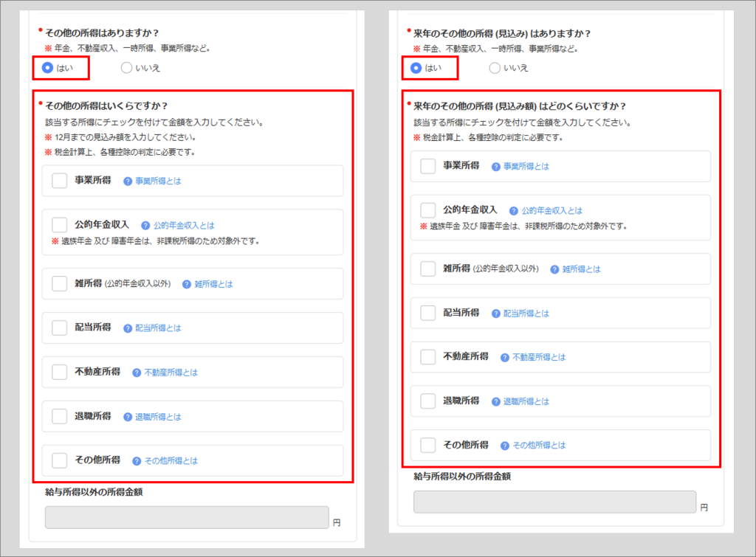Check 事業所得 checkbox in right form
This screenshot has height=557, width=756.
click(427, 166)
